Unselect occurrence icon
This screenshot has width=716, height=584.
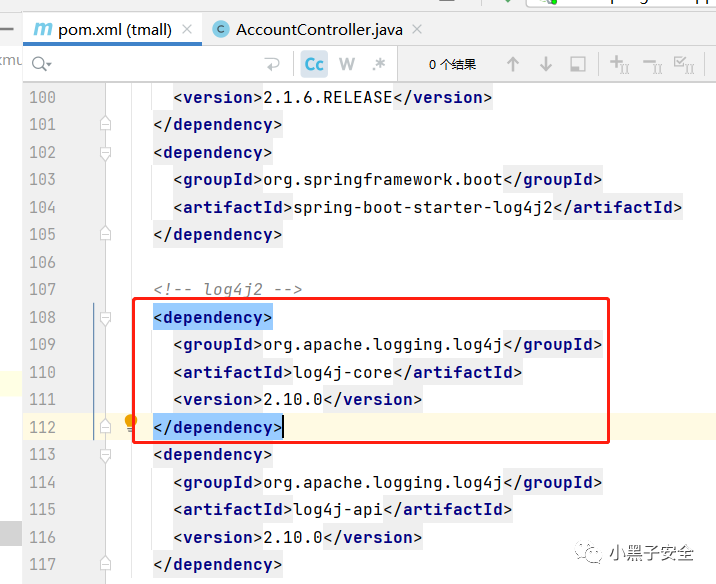[x=653, y=65]
